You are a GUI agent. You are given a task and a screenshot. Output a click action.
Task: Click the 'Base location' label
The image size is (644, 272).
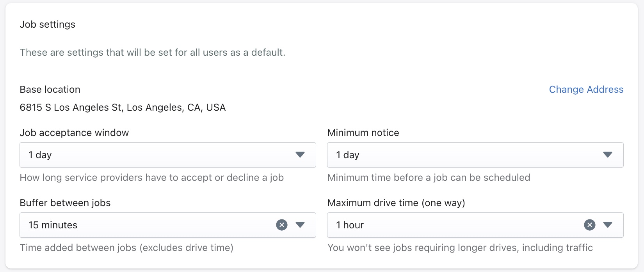click(50, 90)
